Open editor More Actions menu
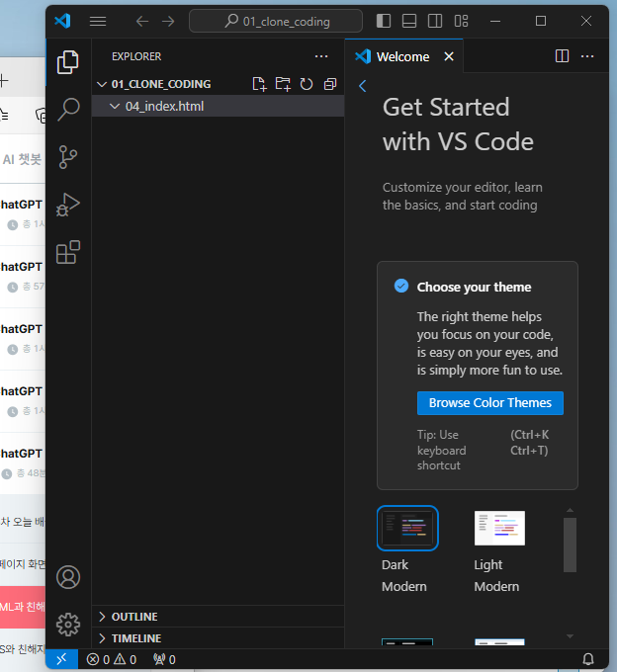The image size is (617, 672). [587, 56]
